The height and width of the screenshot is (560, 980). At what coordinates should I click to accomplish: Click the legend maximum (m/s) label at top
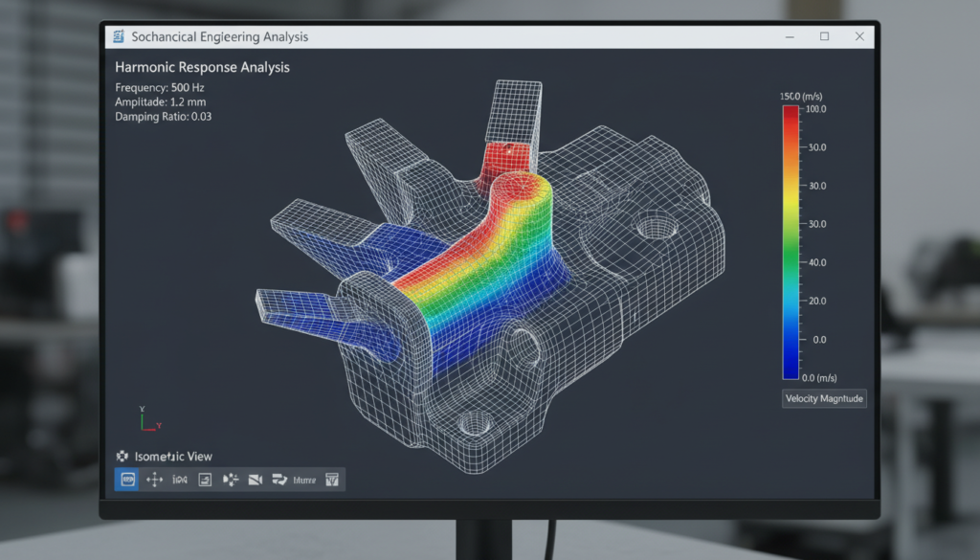coord(801,97)
